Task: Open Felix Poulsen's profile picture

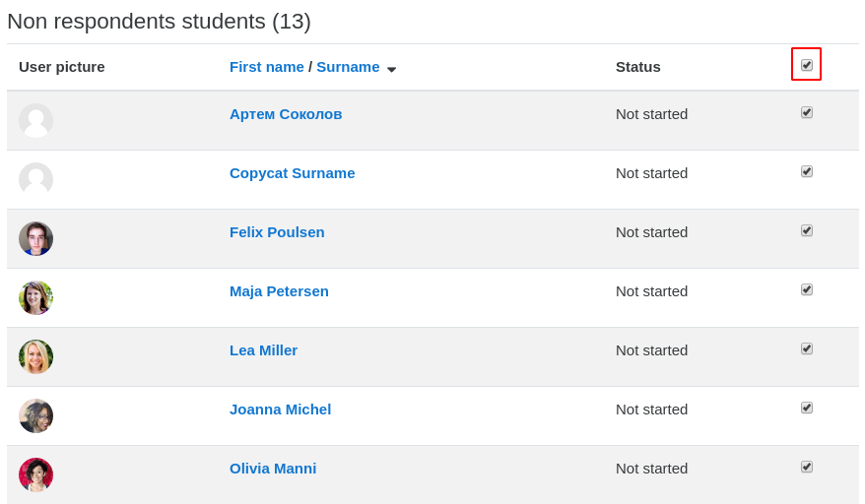Action: (x=35, y=239)
